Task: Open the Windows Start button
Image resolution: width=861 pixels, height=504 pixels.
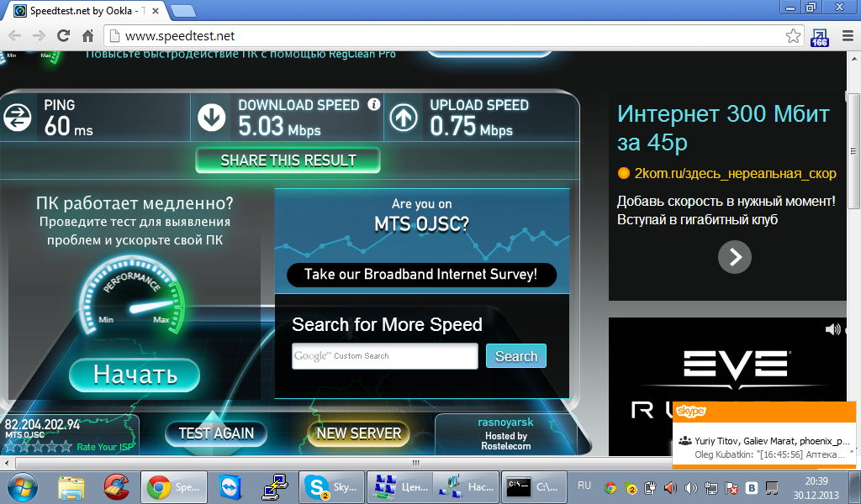Action: tap(22, 487)
